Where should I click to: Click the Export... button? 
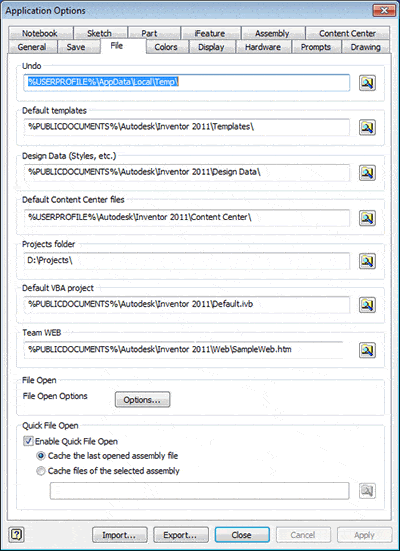181,535
